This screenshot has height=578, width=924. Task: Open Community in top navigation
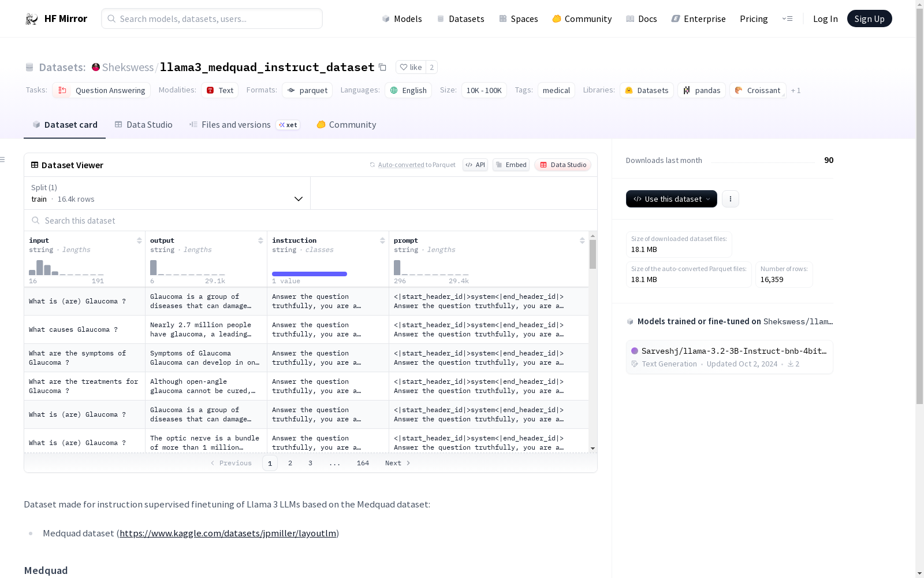click(582, 19)
